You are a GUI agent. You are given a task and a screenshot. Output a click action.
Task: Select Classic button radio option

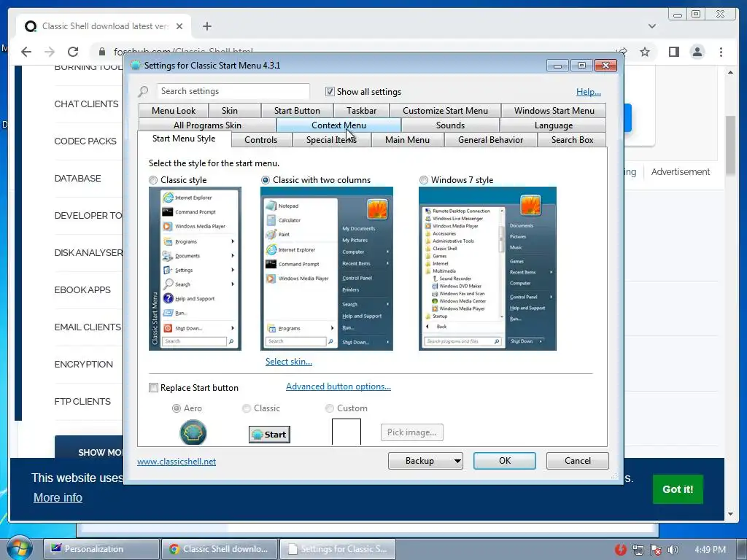click(247, 408)
